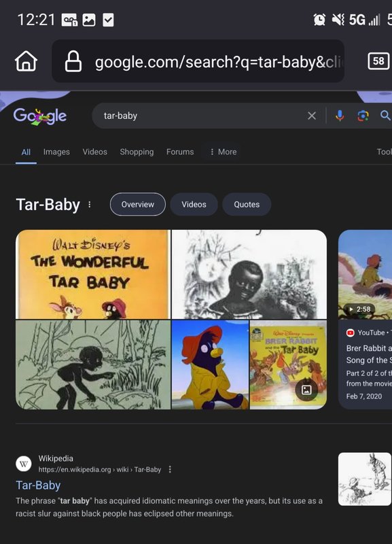Tap the Google doodle logo
392x544 pixels.
coord(40,116)
